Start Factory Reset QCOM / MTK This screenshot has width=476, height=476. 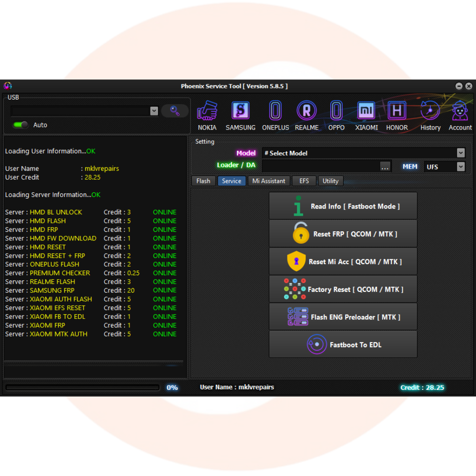(x=343, y=289)
